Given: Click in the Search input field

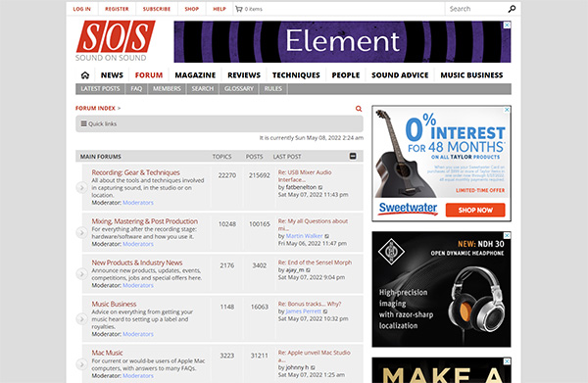Looking at the screenshot, I should [475, 9].
